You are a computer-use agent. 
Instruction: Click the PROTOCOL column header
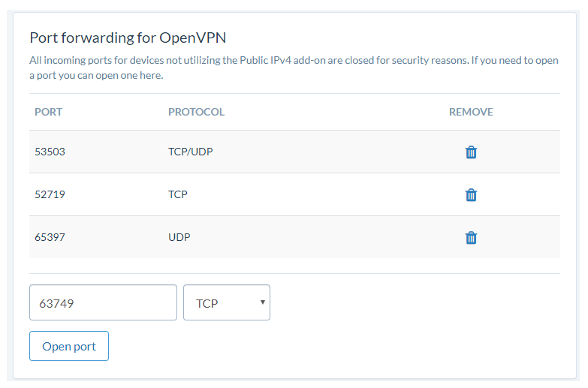tap(196, 112)
